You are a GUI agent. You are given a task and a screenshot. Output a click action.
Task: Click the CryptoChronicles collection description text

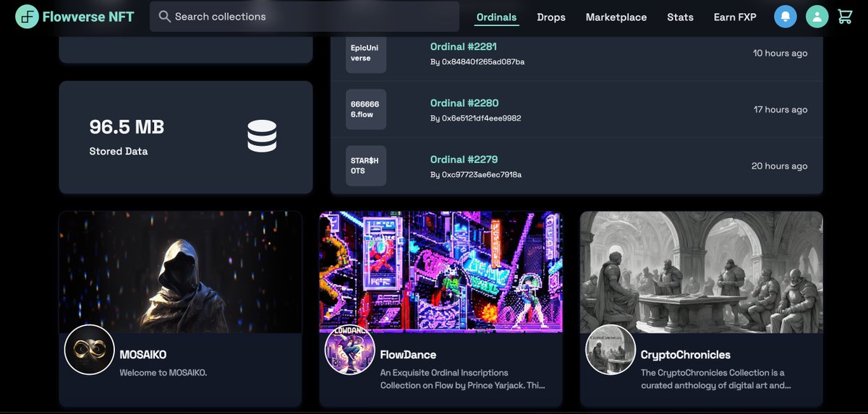716,379
